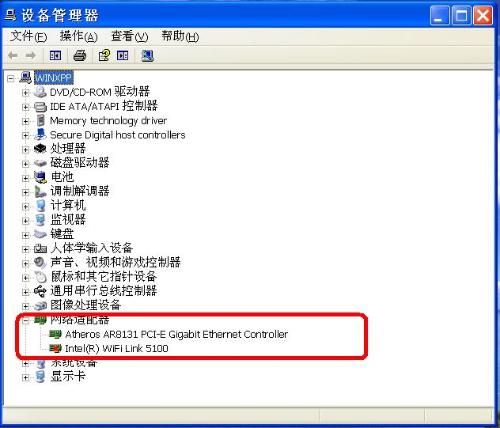500x428 pixels.
Task: Open the 查看(V) menu
Action: [x=129, y=36]
